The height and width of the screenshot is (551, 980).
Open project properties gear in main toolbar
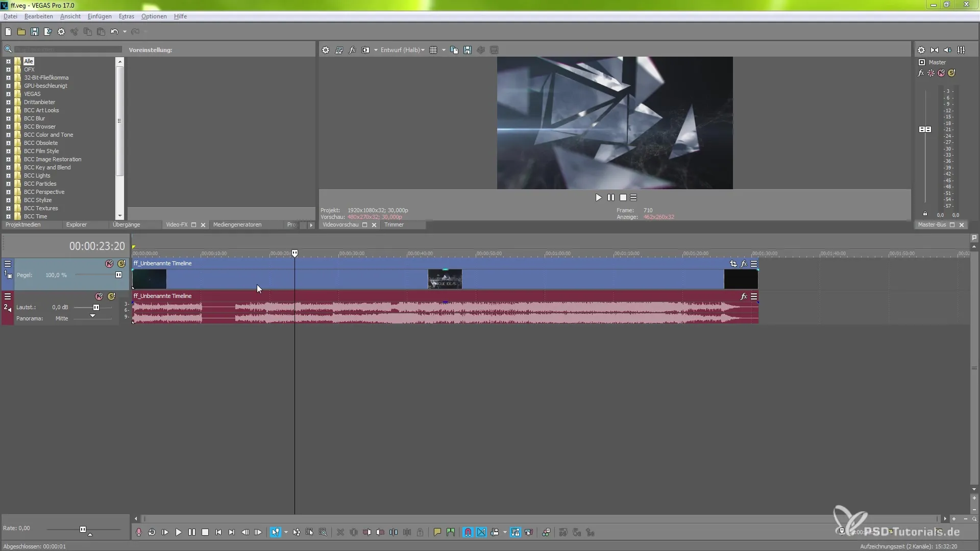[61, 32]
